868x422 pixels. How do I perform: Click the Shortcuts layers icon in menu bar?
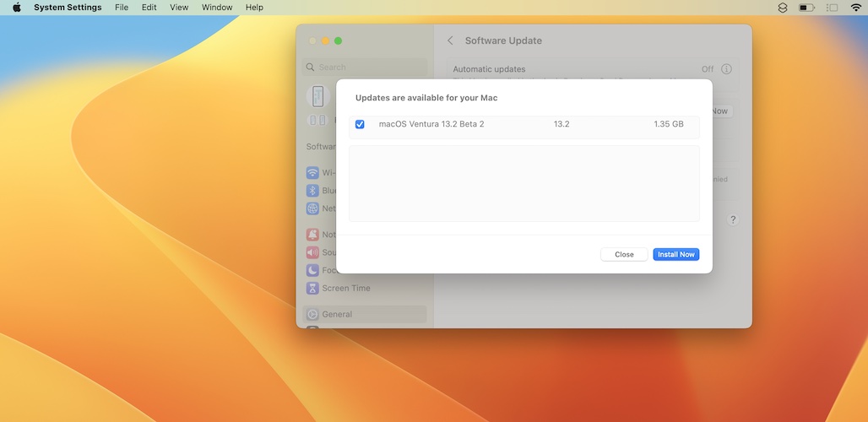pos(782,8)
